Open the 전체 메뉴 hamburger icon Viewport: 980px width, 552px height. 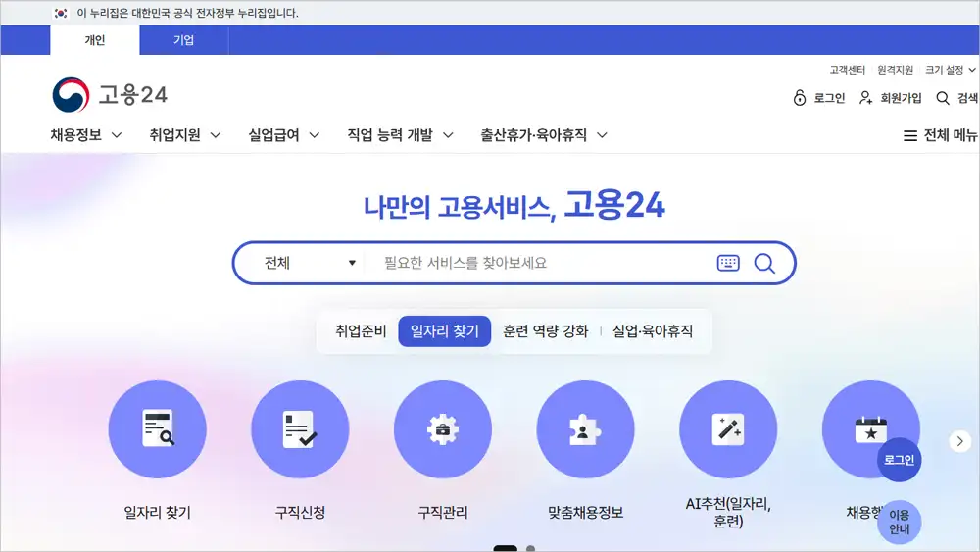[910, 135]
